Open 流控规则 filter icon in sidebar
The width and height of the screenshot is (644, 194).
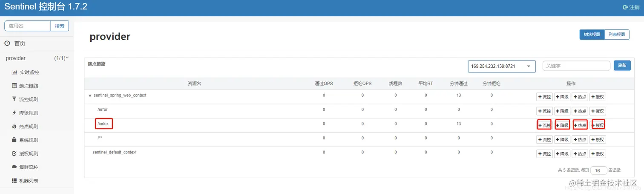point(14,99)
